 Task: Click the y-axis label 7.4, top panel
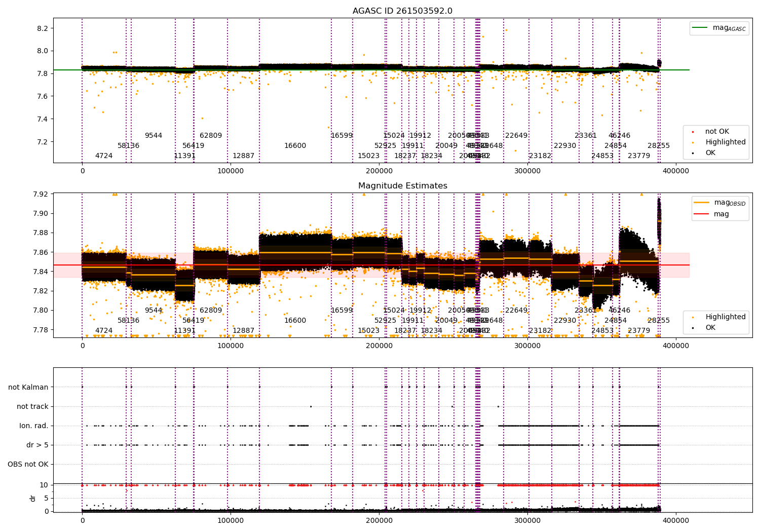click(43, 119)
